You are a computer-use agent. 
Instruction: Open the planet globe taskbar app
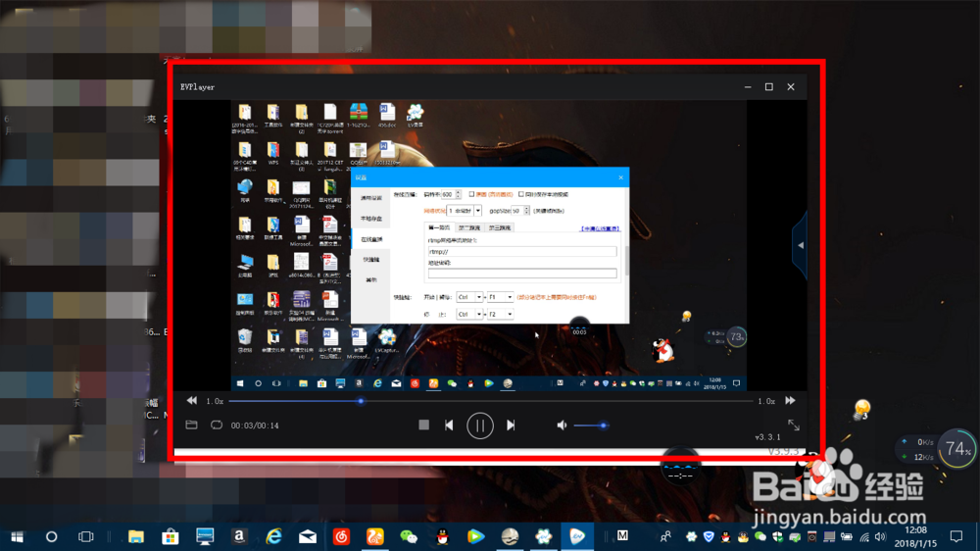tap(510, 536)
